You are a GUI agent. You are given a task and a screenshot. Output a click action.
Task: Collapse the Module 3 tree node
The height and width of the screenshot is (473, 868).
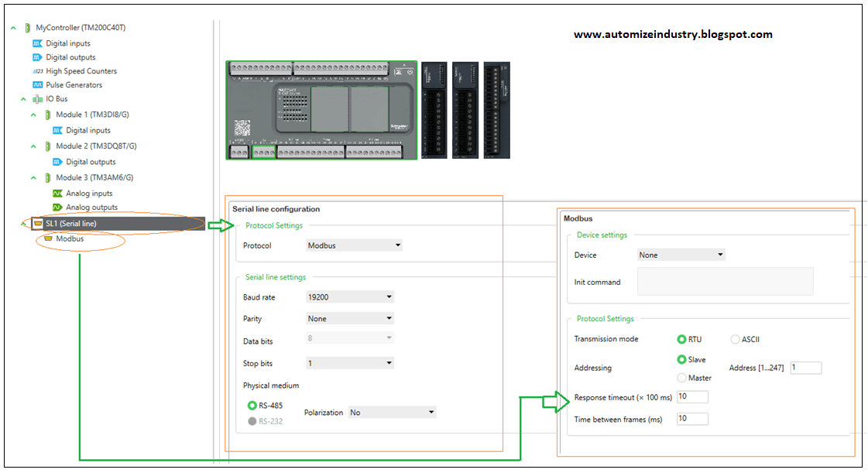click(33, 178)
